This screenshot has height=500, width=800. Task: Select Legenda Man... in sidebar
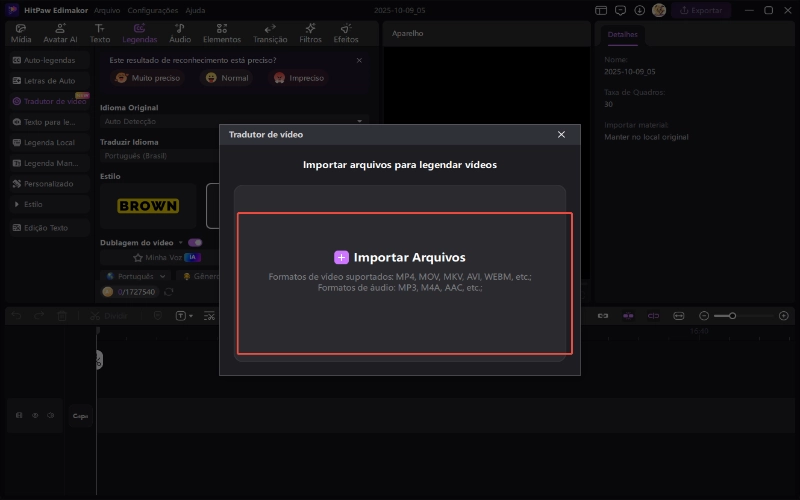pyautogui.click(x=49, y=163)
